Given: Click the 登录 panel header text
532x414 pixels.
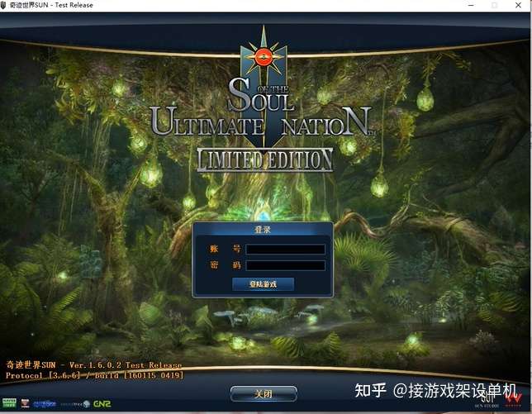Looking at the screenshot, I should [x=263, y=230].
